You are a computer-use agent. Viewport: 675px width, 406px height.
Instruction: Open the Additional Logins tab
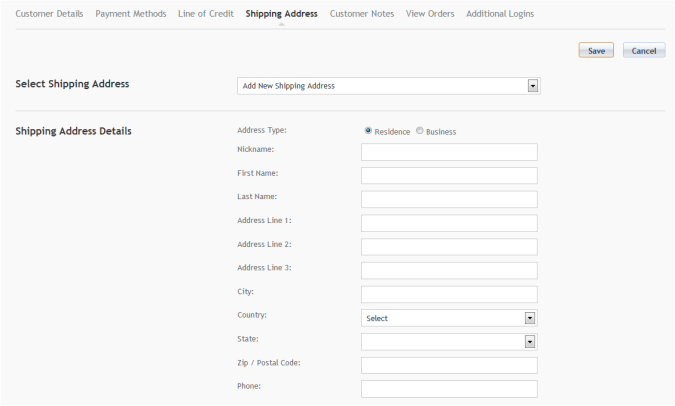(x=500, y=14)
